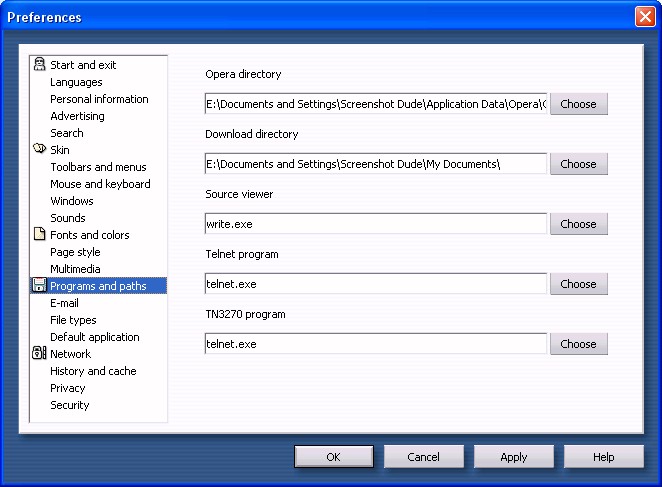Select the Advertising category
The image size is (662, 487).
[77, 116]
